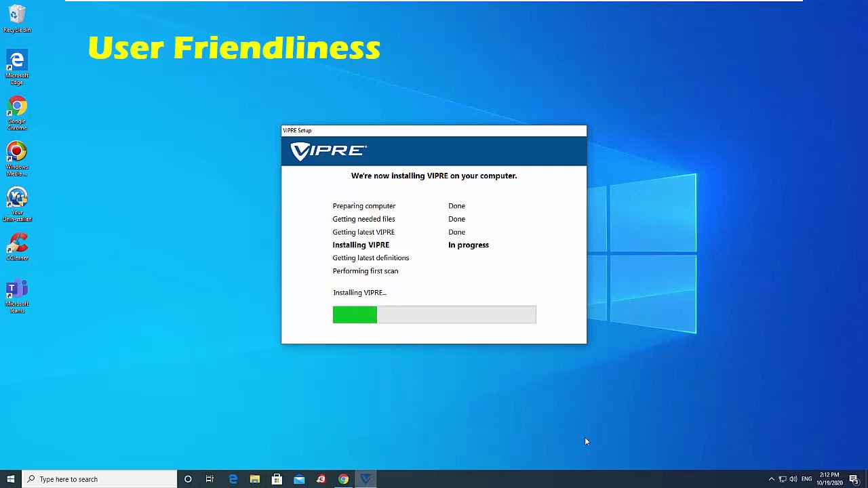Viewport: 868px width, 488px height.
Task: Open Edge from the taskbar
Action: [x=233, y=479]
